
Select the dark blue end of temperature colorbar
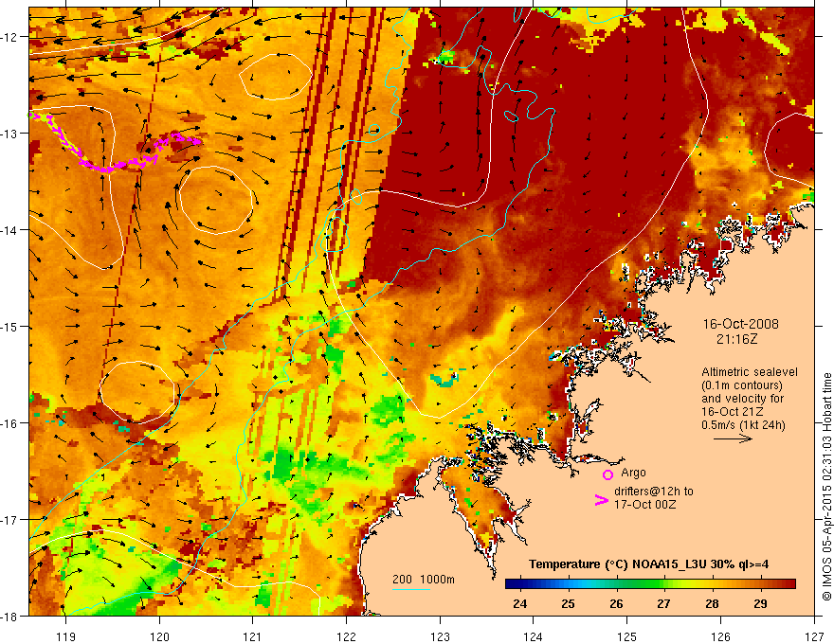pos(514,584)
